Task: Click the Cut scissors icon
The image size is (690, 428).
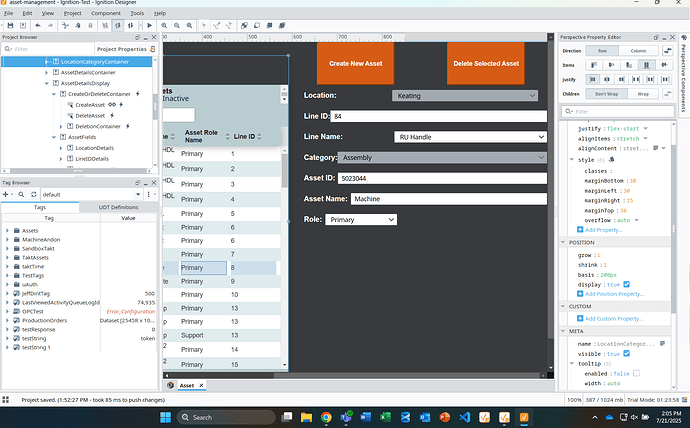Action: tap(65, 26)
